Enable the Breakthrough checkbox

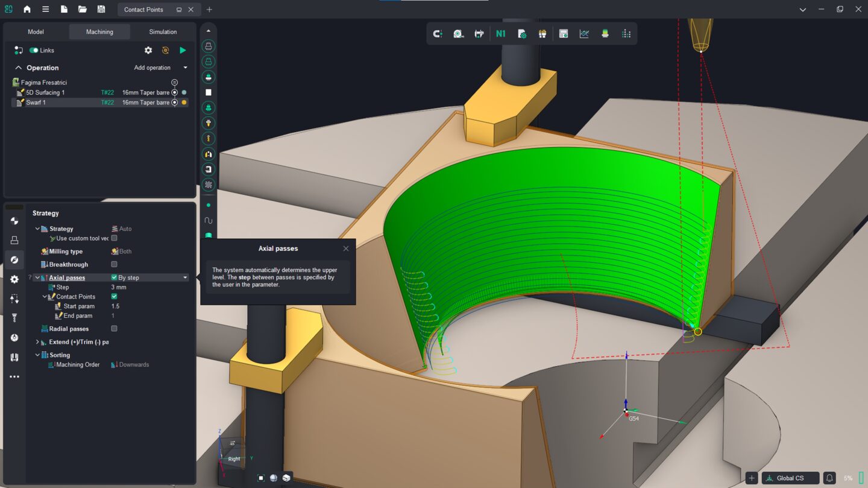pos(114,264)
